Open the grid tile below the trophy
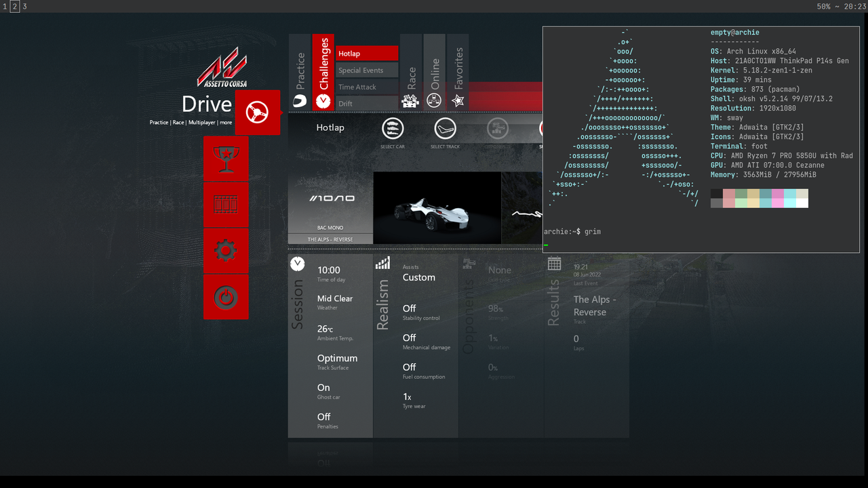This screenshot has width=868, height=488. pos(226,205)
